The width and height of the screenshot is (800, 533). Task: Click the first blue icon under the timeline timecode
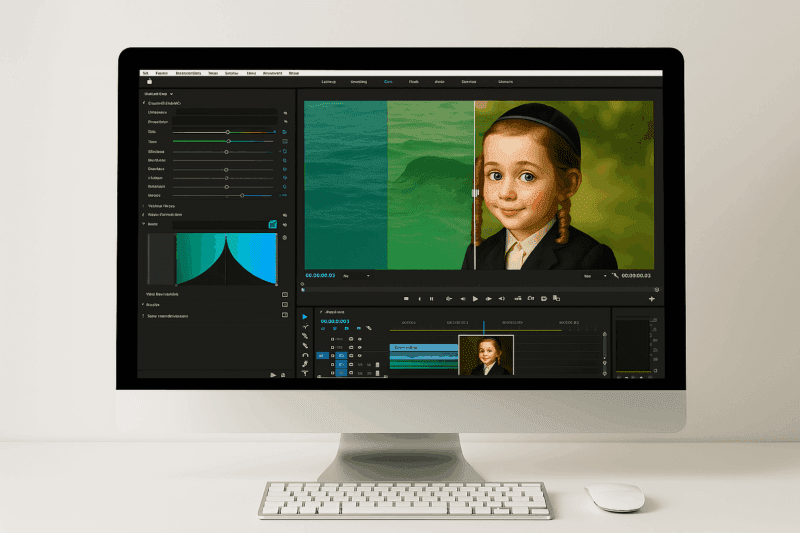(323, 328)
